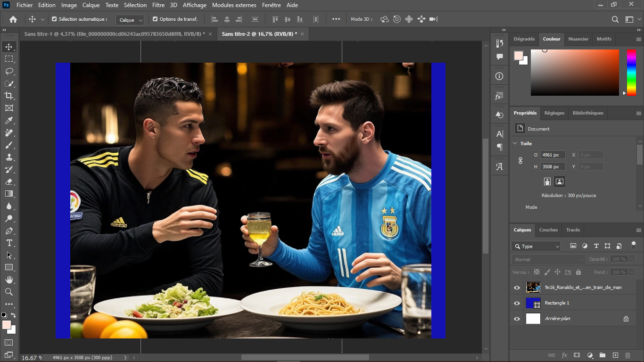The height and width of the screenshot is (362, 644).
Task: Create a new layer in the Layers panel
Action: pos(614,355)
